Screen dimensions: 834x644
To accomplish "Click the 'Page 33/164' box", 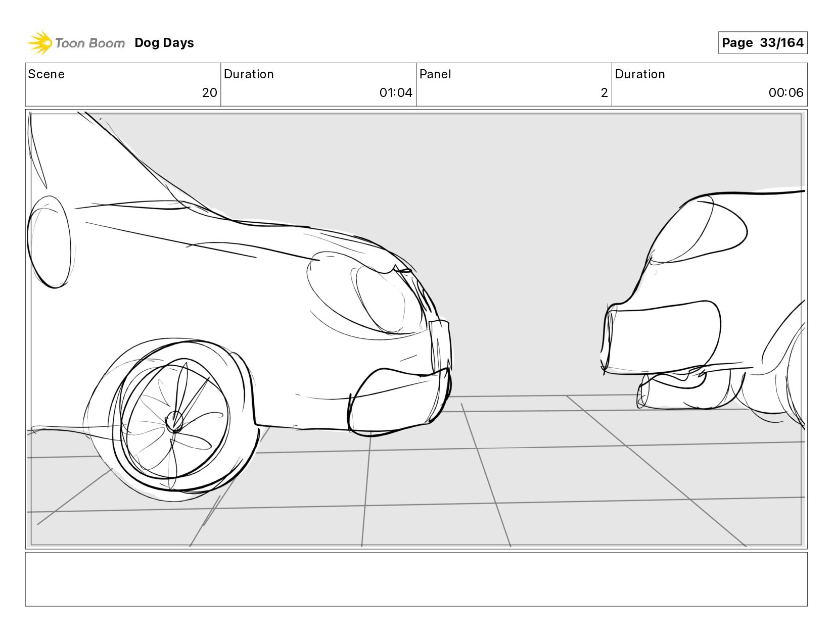I will click(763, 43).
